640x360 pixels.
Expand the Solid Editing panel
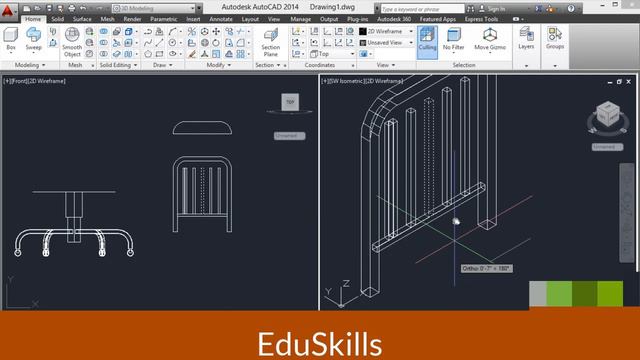pyautogui.click(x=118, y=65)
